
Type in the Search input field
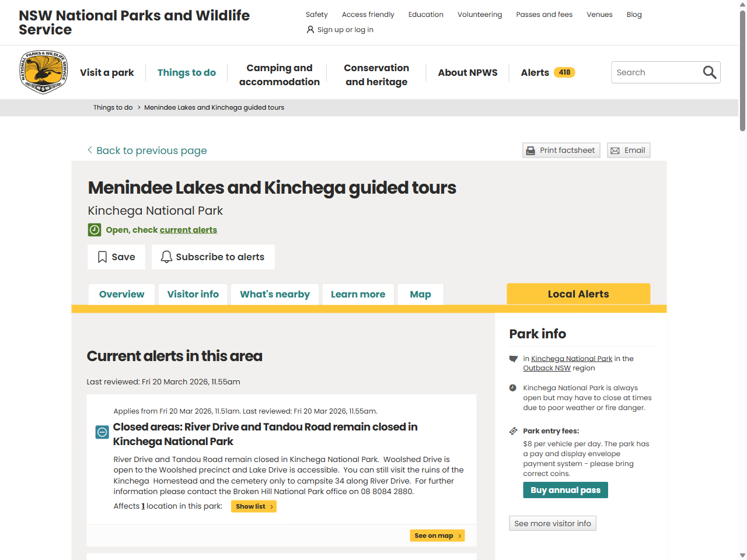(x=657, y=72)
